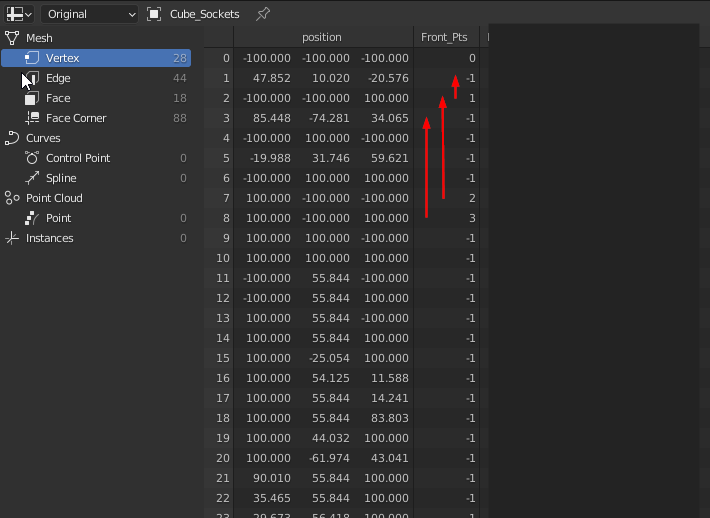
Task: Click row index 14
Action: pos(223,338)
